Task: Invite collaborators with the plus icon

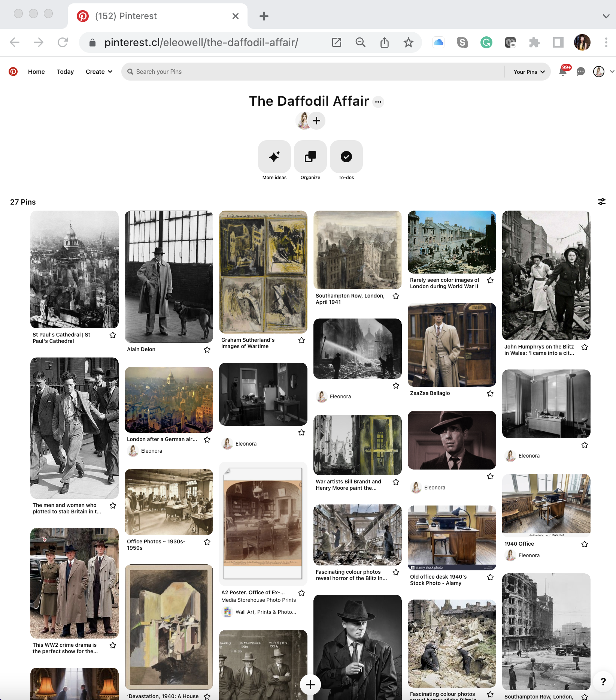Action: click(x=316, y=121)
